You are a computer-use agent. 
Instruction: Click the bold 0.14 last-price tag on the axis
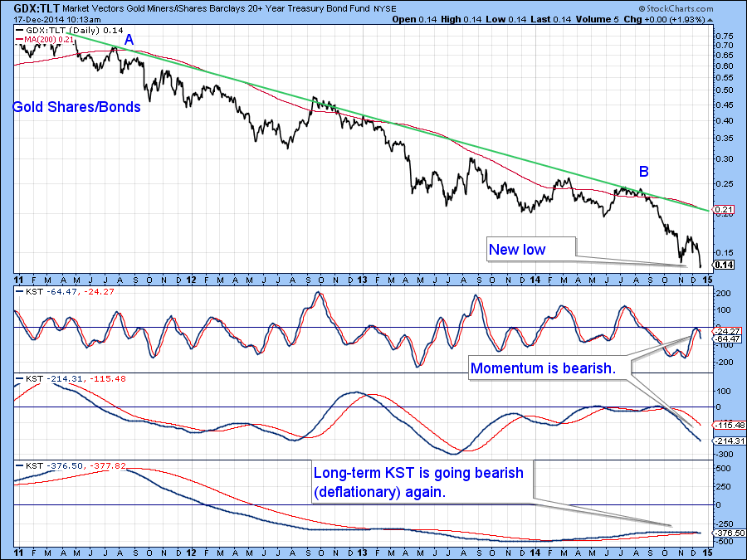coord(724,265)
